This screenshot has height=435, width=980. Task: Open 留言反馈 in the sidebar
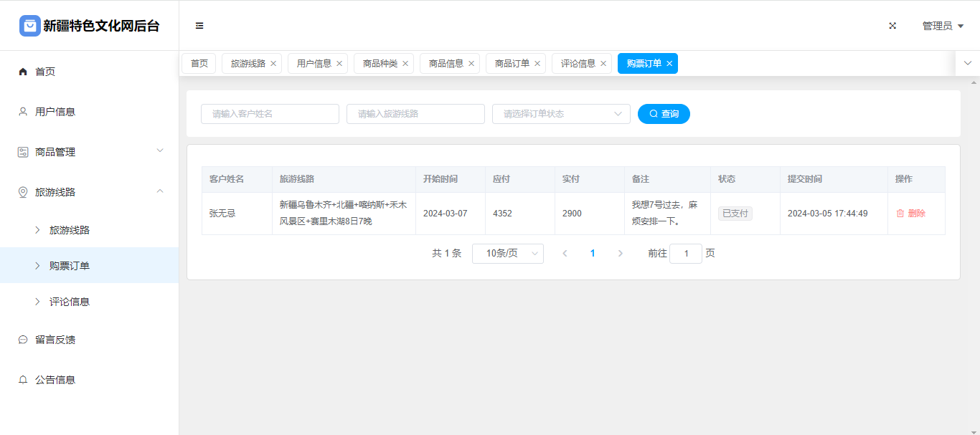(x=55, y=340)
